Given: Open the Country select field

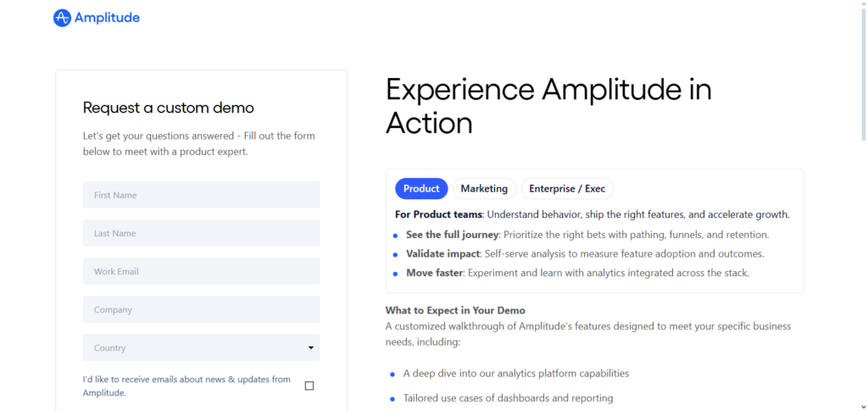Looking at the screenshot, I should click(x=201, y=347).
